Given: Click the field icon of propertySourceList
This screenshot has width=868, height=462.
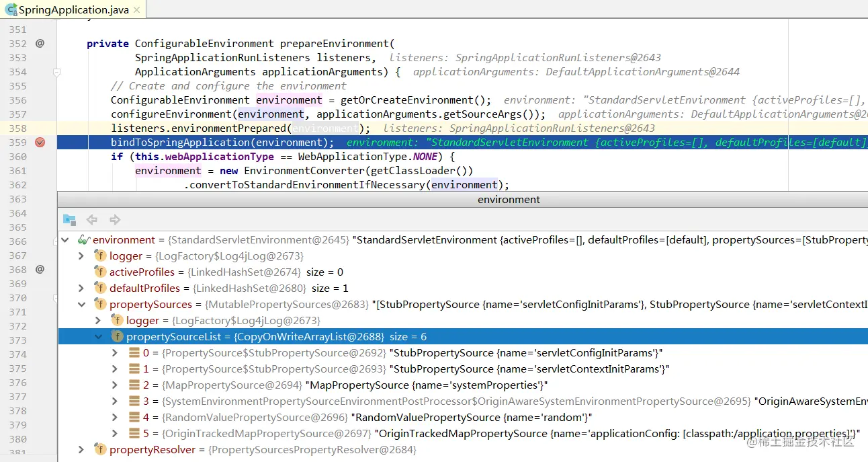Looking at the screenshot, I should (x=117, y=336).
